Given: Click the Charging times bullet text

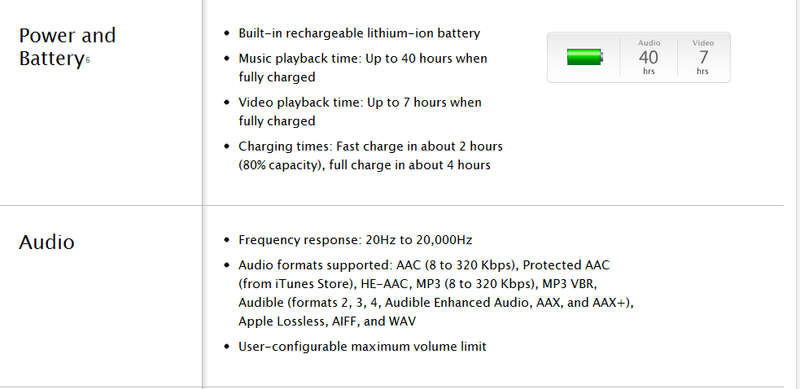Looking at the screenshot, I should (370, 156).
